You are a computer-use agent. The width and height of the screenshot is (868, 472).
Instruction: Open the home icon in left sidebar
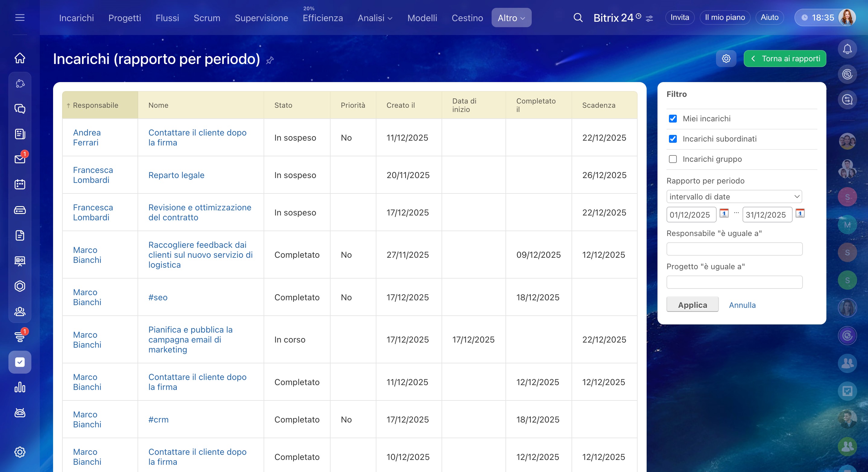pos(20,58)
